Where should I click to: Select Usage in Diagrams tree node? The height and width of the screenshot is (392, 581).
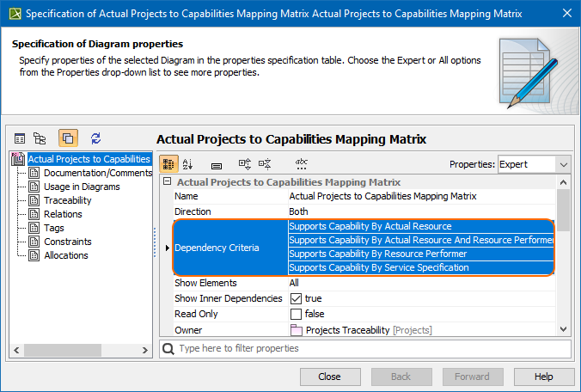coord(82,187)
